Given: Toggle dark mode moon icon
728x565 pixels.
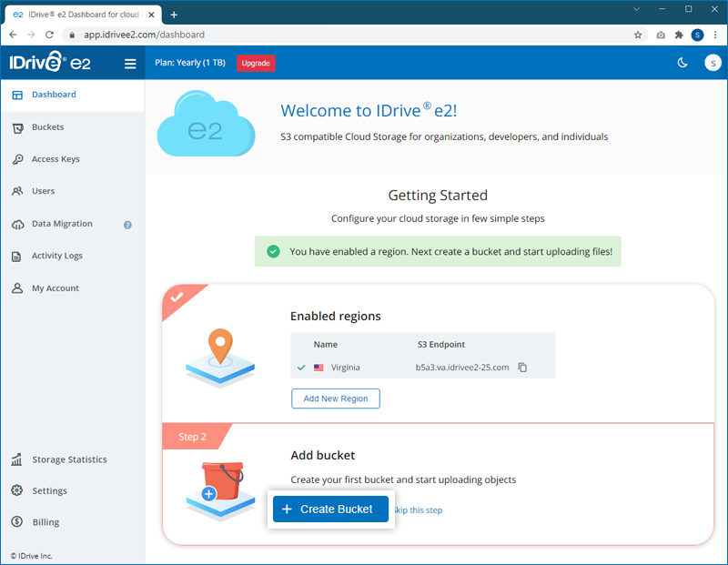Looking at the screenshot, I should [682, 63].
